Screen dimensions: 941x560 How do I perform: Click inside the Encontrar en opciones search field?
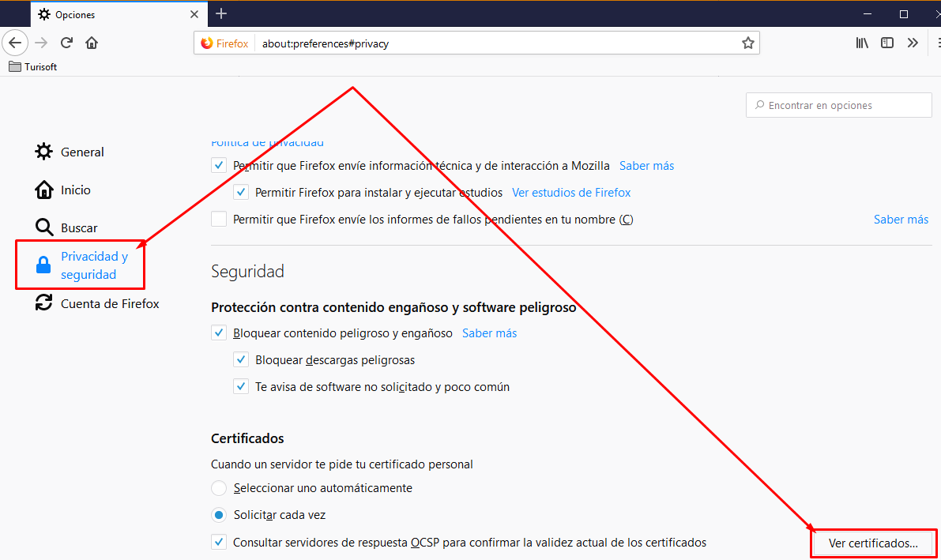(838, 104)
